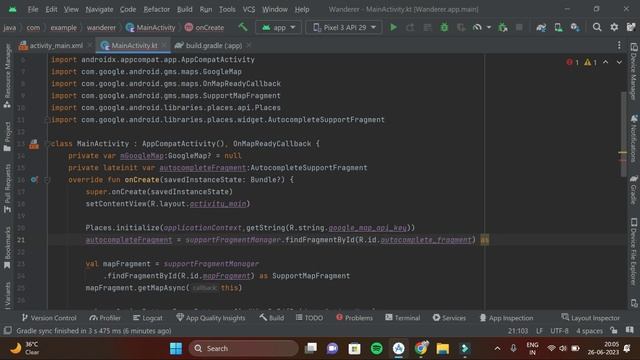
Task: Open the LF line separator selector
Action: click(539, 331)
